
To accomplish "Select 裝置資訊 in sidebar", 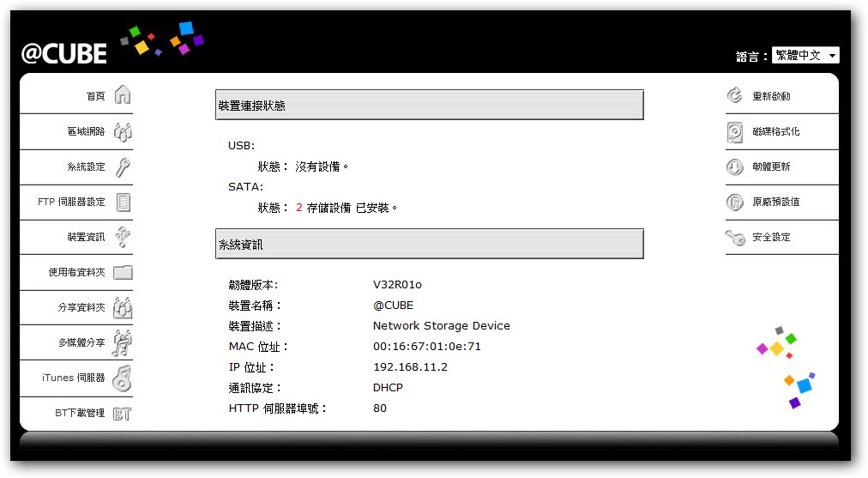I will (x=86, y=237).
